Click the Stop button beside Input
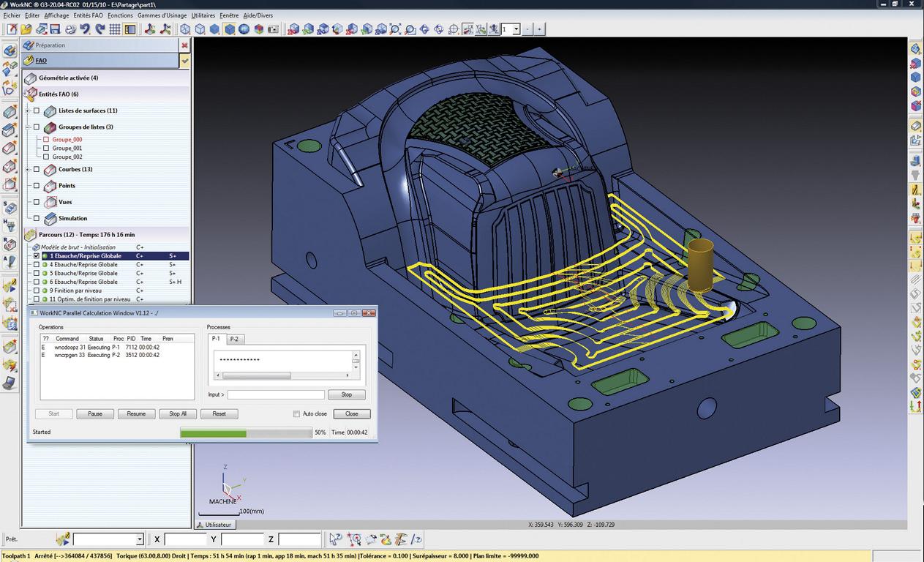 click(x=346, y=395)
